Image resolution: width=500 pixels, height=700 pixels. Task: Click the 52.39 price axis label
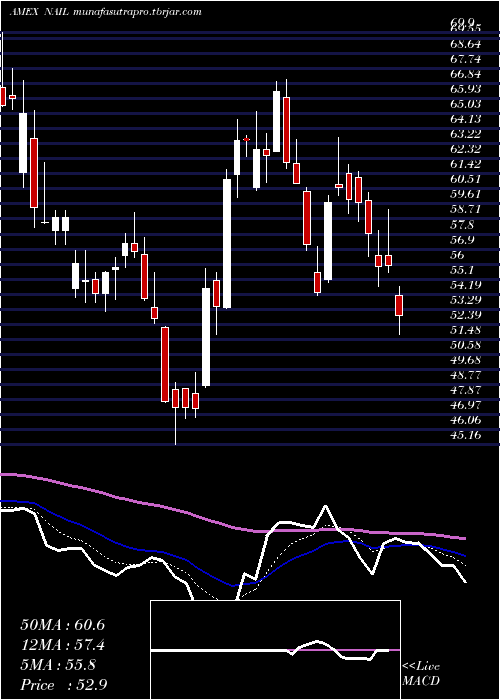(x=466, y=314)
